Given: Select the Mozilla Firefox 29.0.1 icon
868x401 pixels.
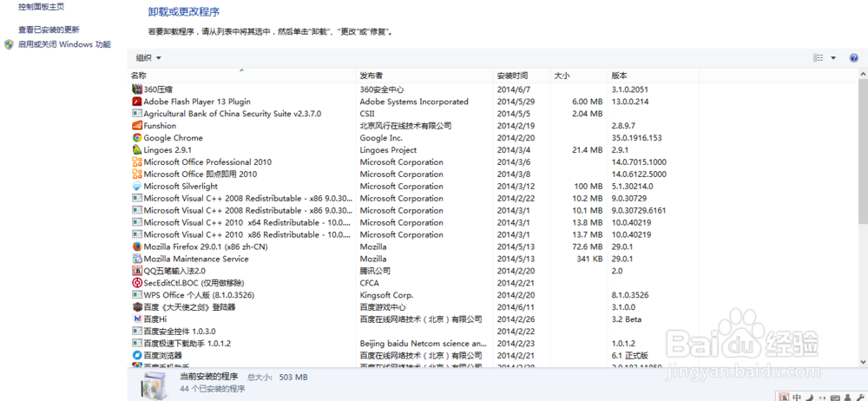Looking at the screenshot, I should point(137,247).
